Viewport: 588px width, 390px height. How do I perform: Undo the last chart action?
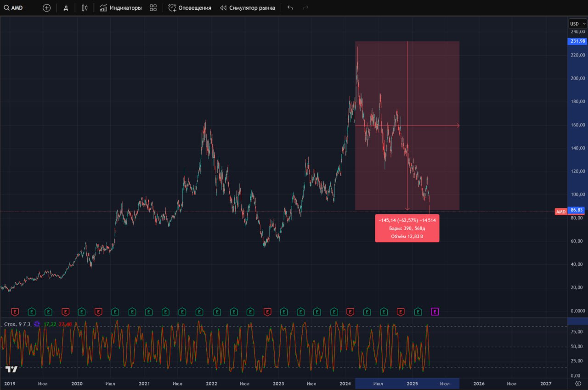[290, 8]
